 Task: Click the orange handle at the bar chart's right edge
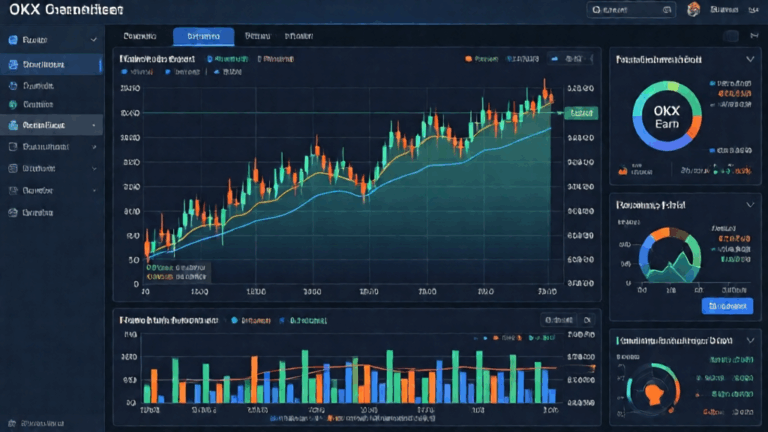coord(593,368)
